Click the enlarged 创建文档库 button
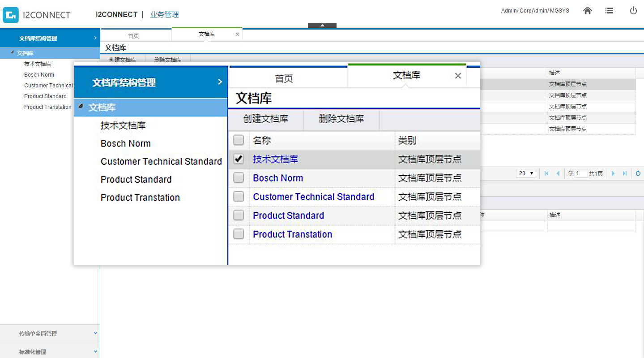 266,119
